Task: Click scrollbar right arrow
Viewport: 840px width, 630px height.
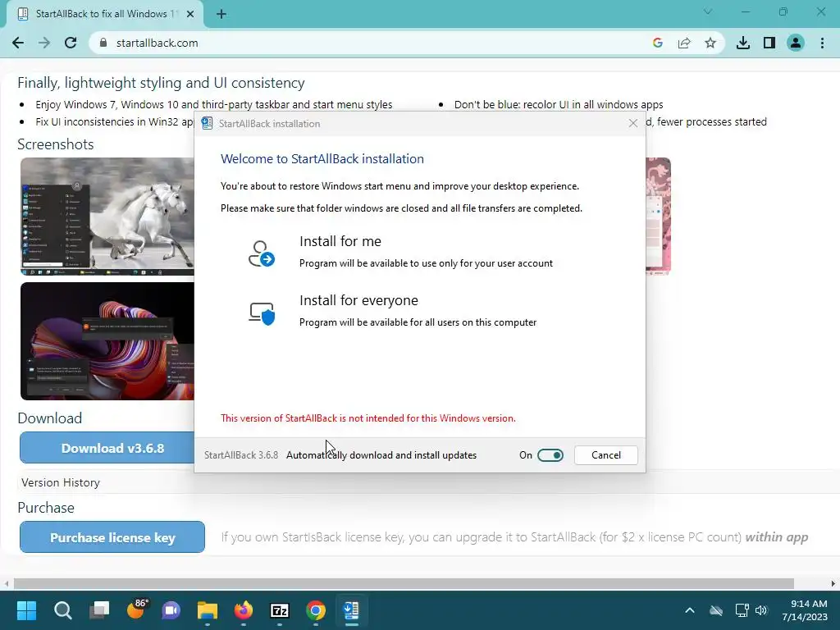Action: tap(833, 583)
